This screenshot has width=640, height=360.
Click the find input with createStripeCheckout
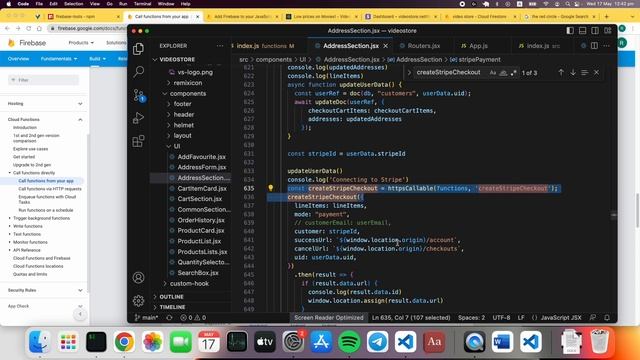[449, 72]
